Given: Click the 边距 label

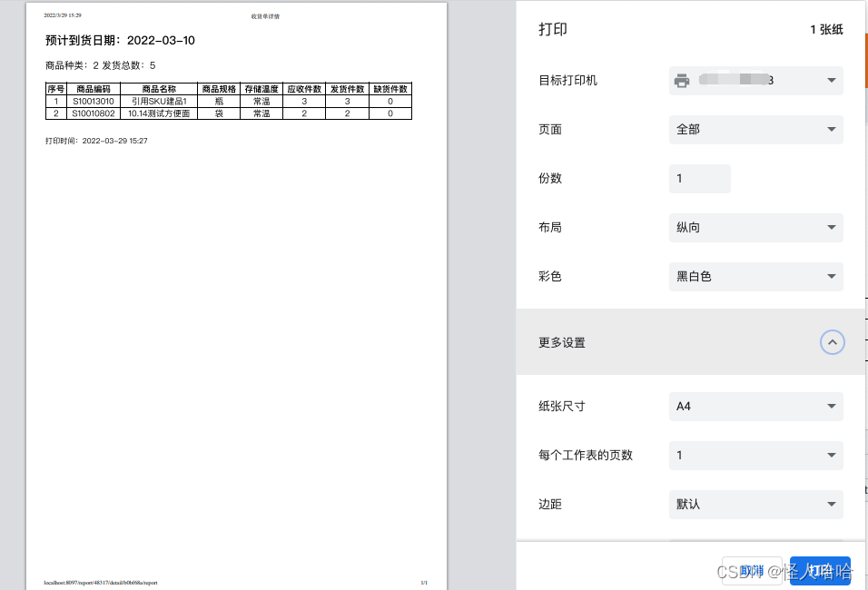Looking at the screenshot, I should [x=549, y=504].
